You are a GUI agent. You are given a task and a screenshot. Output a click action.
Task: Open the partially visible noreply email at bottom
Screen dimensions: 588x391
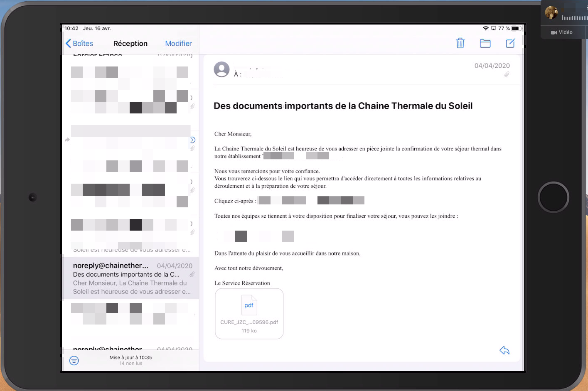coord(130,347)
